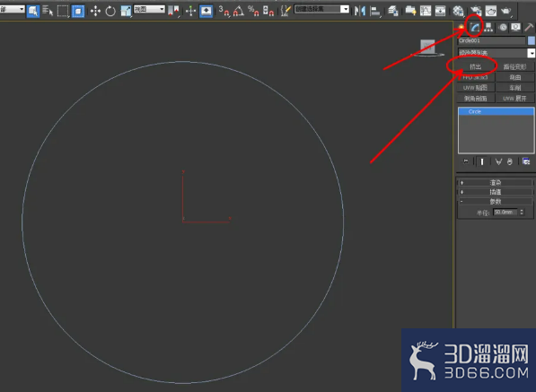Open the Layer Manager
The image size is (536, 392).
click(393, 12)
